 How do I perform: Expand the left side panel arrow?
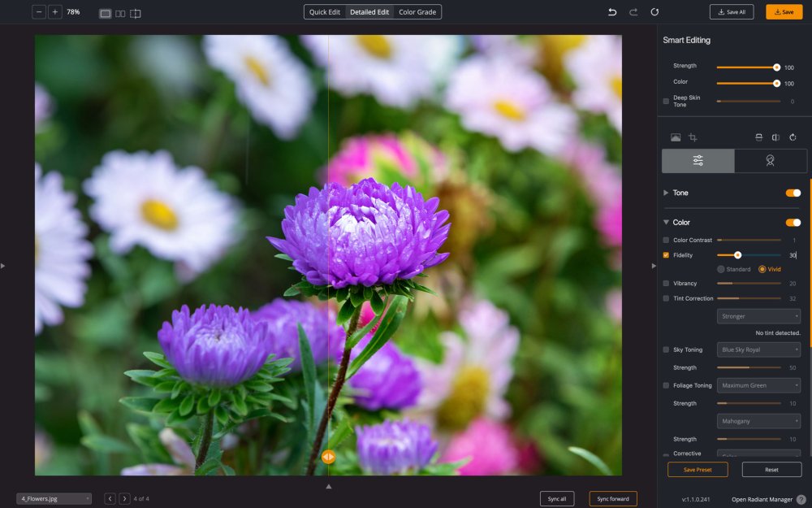(3, 266)
